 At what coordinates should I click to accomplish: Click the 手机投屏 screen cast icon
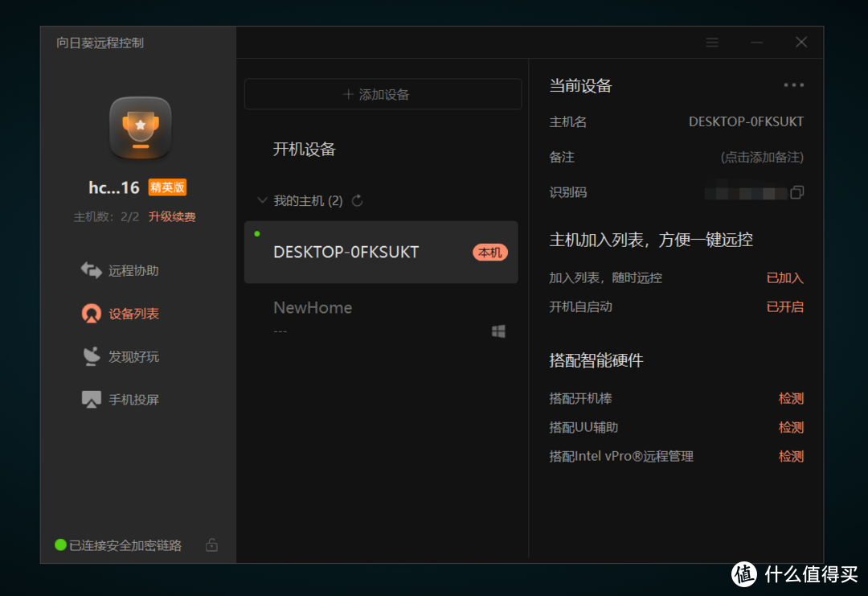click(x=92, y=400)
